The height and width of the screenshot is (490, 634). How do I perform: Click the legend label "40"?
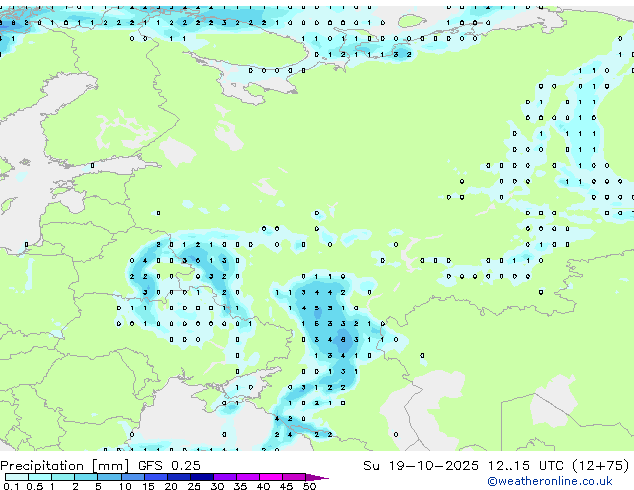point(263,486)
